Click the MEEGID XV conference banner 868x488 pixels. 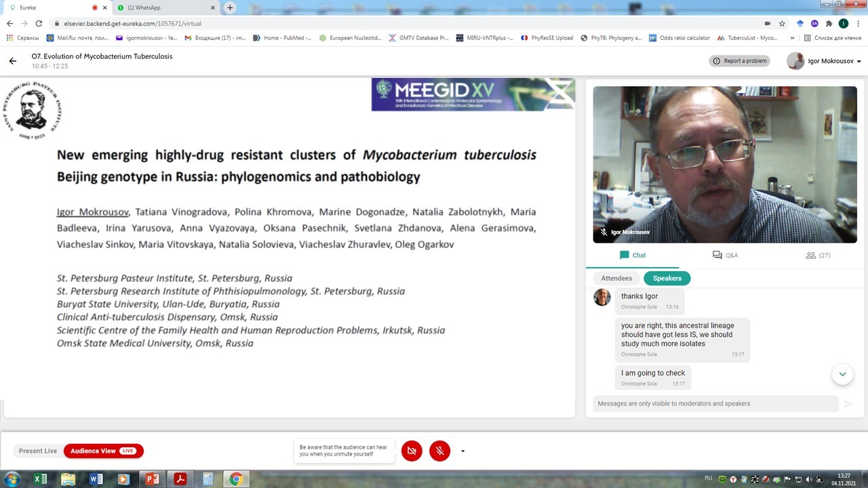473,94
